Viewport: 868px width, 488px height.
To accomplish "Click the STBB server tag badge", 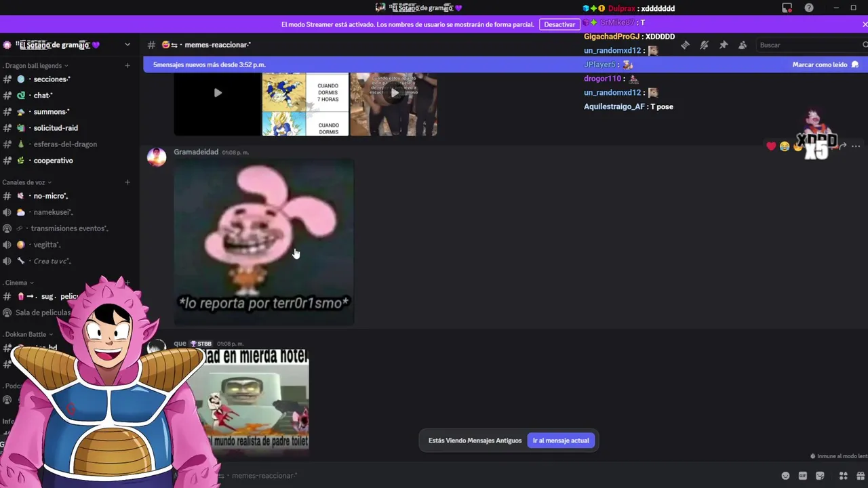I will point(201,344).
